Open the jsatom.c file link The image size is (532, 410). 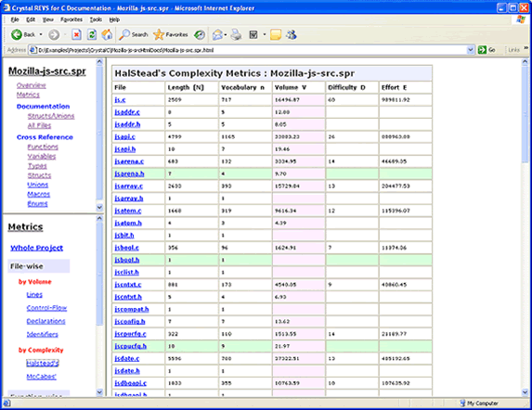click(128, 211)
